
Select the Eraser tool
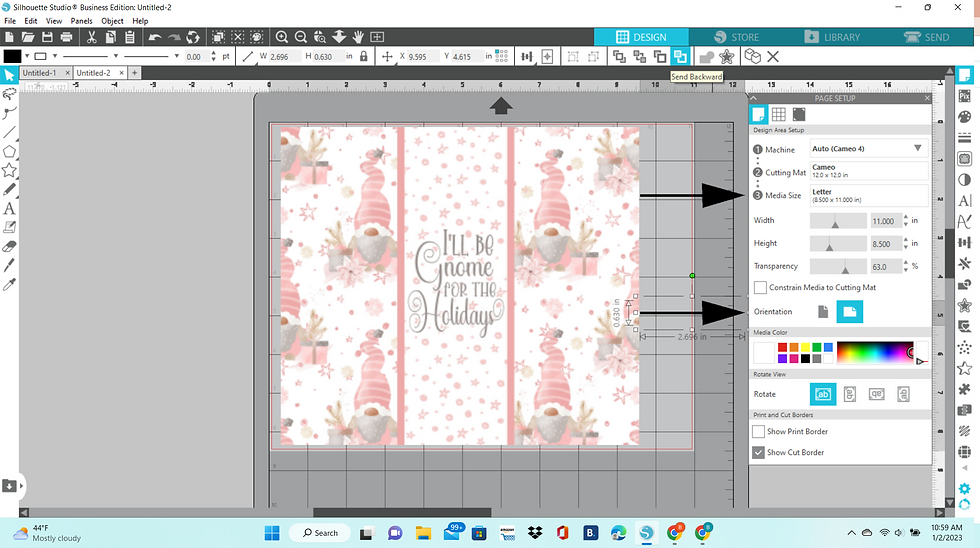click(x=9, y=246)
